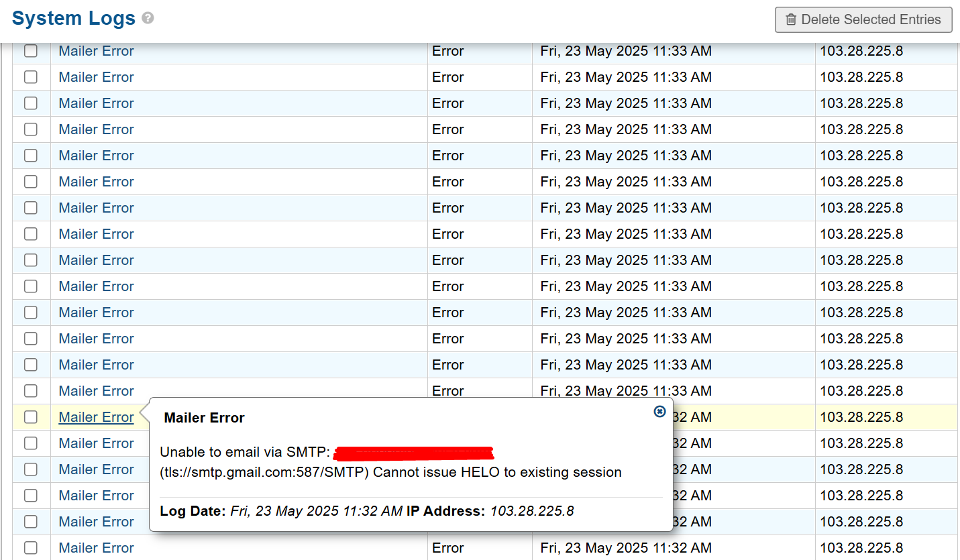Click the help icon beside System Logs
Viewport: 960px width, 560px height.
coord(148,18)
